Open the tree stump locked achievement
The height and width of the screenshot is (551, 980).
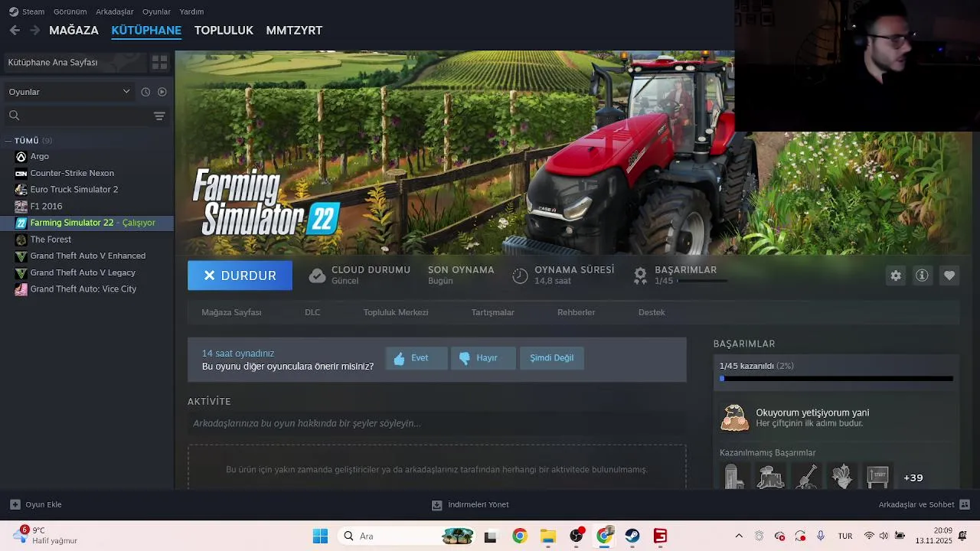click(x=770, y=477)
